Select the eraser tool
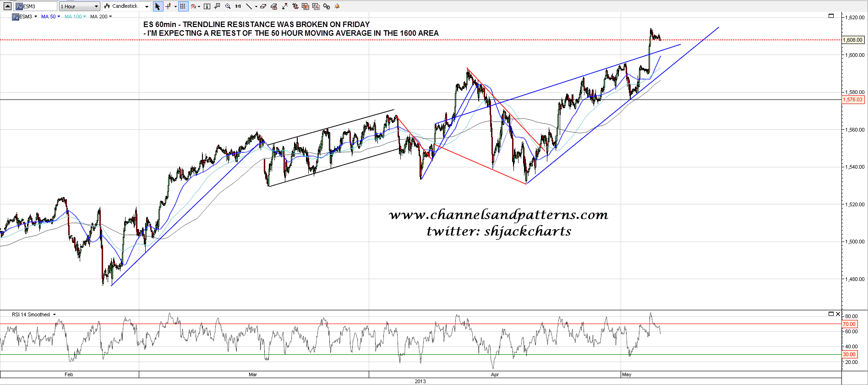Screen dimensions: 868x385 coord(263,6)
